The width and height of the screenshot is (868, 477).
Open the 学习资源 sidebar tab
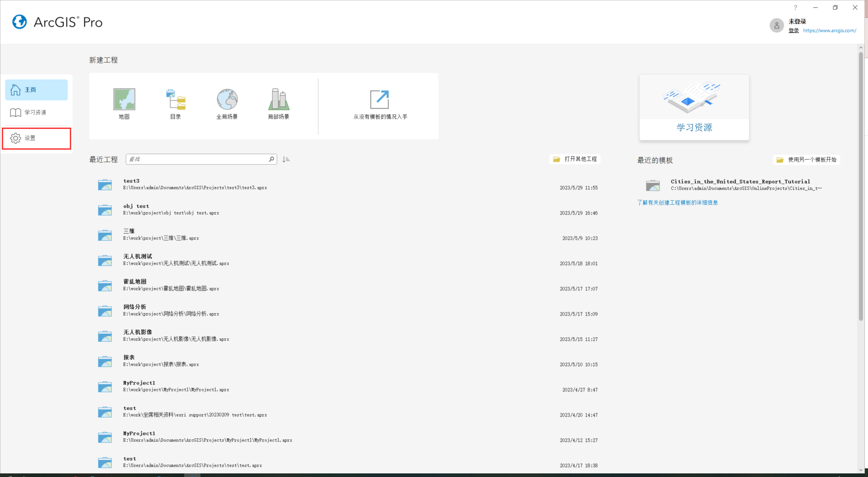36,112
